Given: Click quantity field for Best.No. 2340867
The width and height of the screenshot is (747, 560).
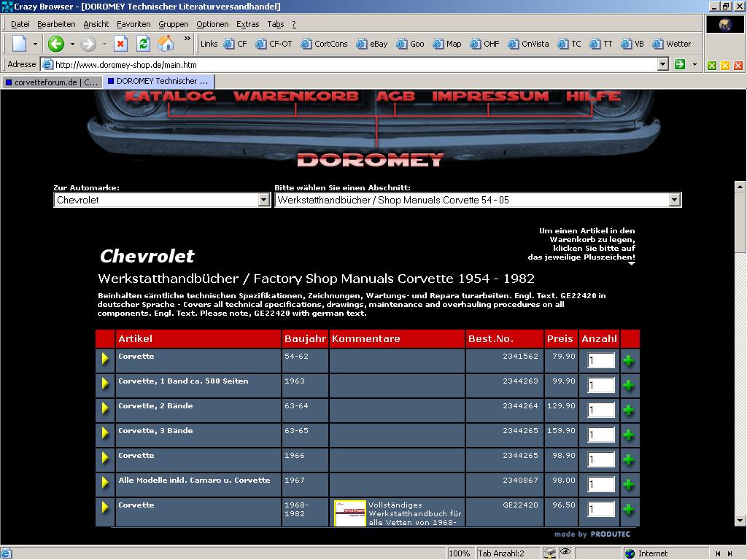Looking at the screenshot, I should click(x=601, y=484).
